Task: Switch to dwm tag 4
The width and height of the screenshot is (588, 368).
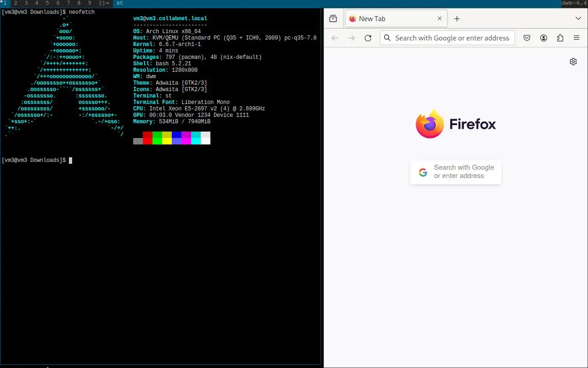Action: click(x=37, y=3)
